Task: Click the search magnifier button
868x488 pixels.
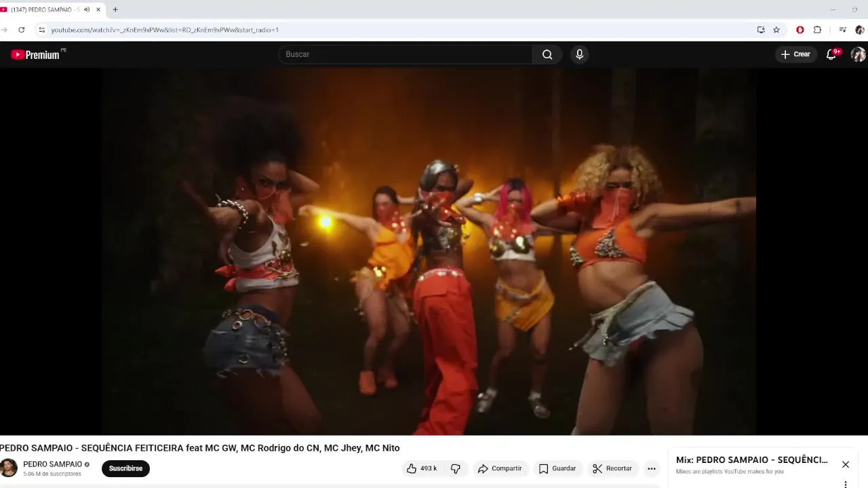Action: click(x=547, y=54)
